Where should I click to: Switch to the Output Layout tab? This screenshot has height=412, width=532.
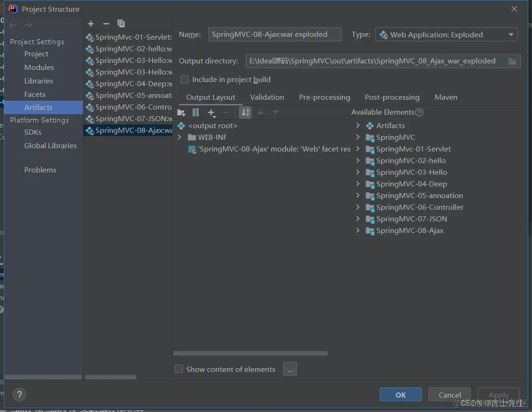211,97
